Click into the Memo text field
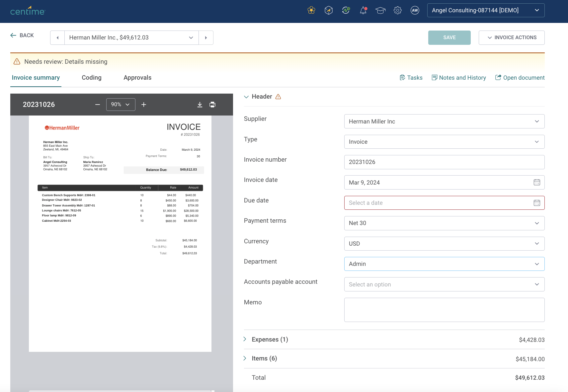 [x=444, y=310]
